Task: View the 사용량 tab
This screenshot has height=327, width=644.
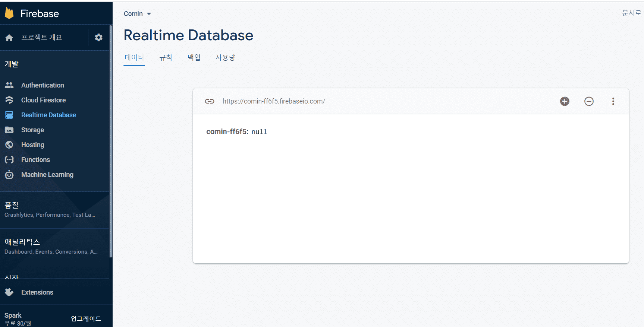Action: pyautogui.click(x=226, y=58)
